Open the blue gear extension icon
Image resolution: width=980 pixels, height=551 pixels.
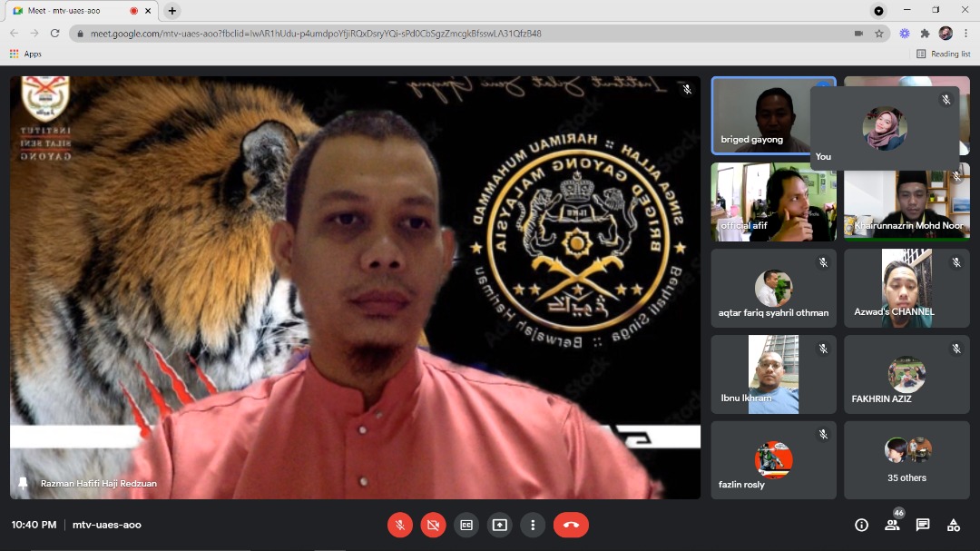(905, 34)
